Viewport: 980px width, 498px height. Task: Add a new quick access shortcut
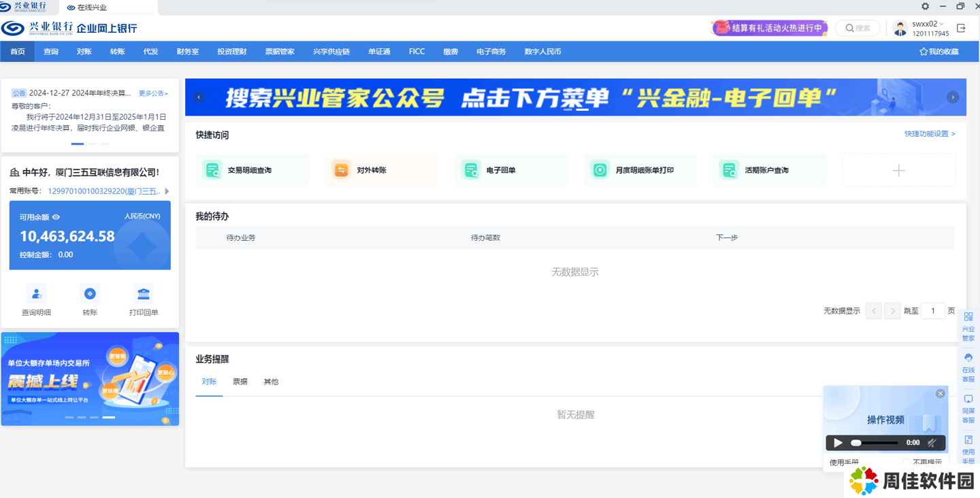click(x=899, y=170)
